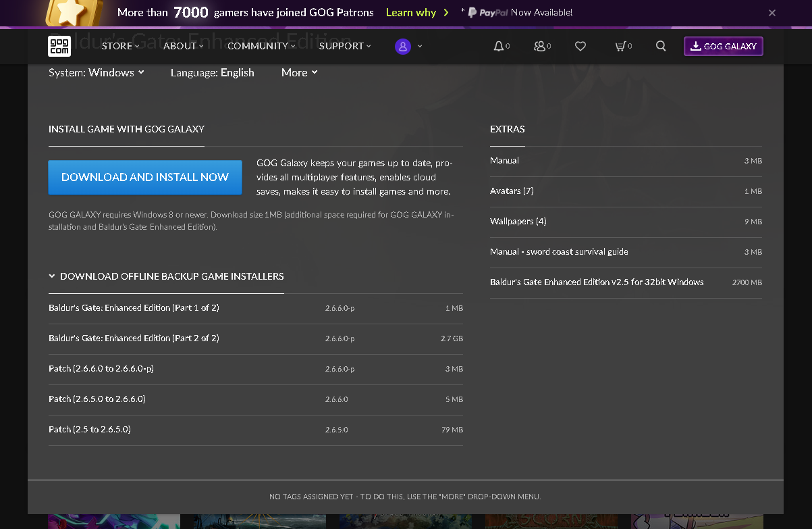Close the GOG Patrons banner
The image size is (812, 529).
(772, 13)
